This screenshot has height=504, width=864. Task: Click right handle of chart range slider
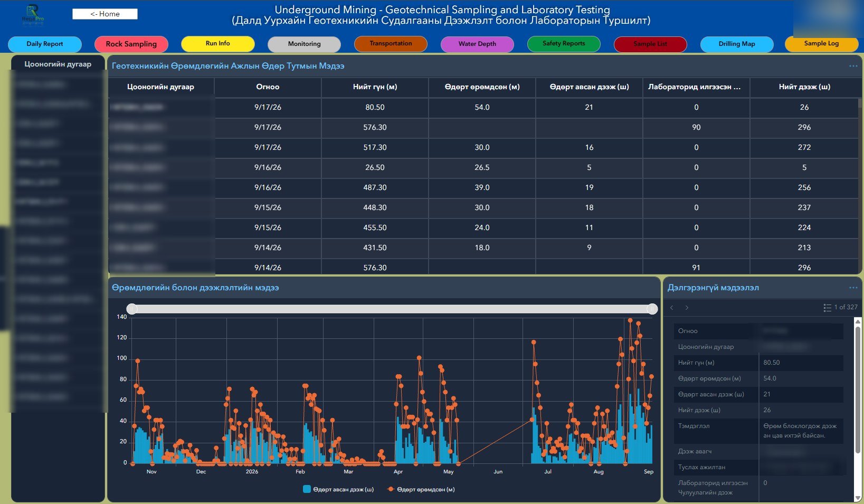click(652, 309)
